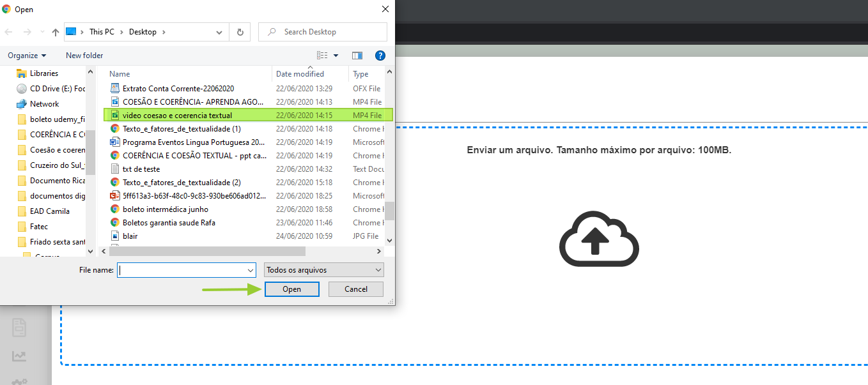The image size is (868, 385).
Task: Click the PowerPoint icon of 5ff613a3 file
Action: click(x=115, y=196)
